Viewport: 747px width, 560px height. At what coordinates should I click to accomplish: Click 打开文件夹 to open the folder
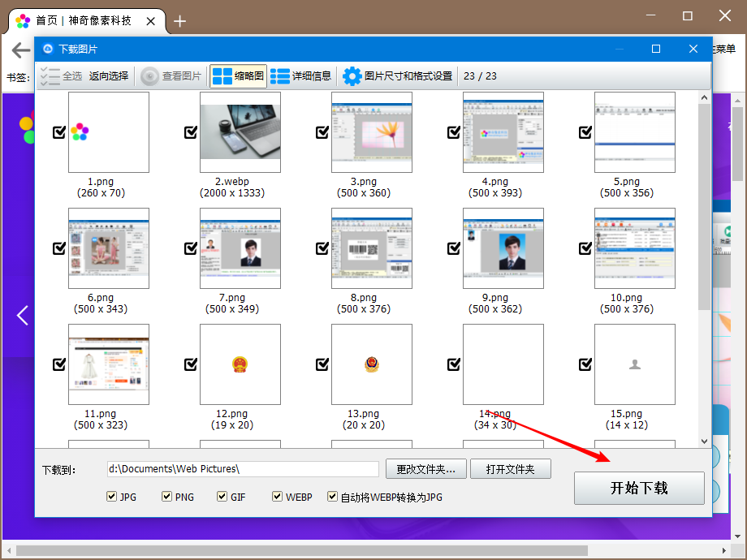click(510, 468)
